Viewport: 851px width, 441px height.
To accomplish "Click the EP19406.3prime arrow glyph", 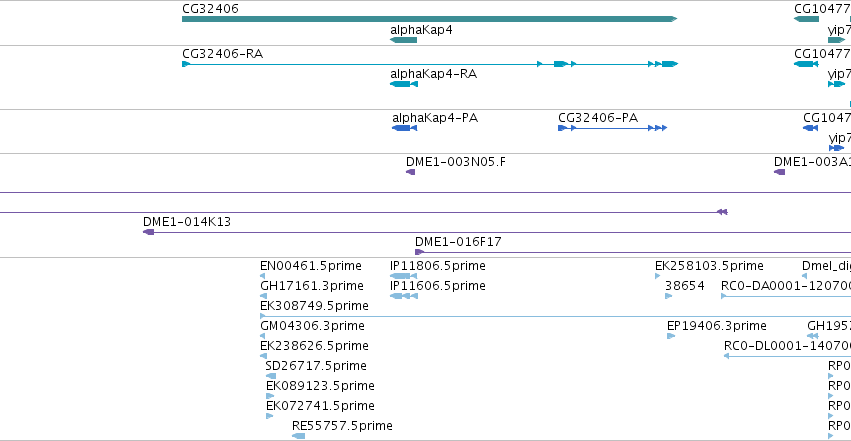I will coord(671,336).
